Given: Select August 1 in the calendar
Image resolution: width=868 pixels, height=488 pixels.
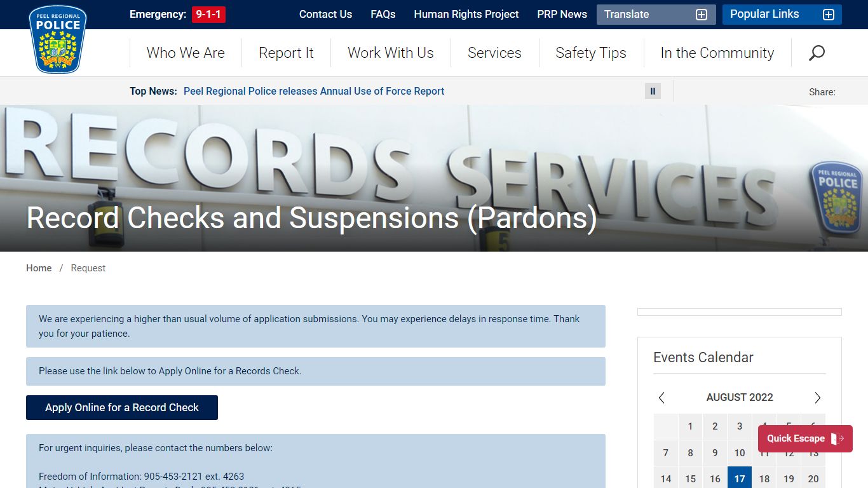Looking at the screenshot, I should (x=690, y=426).
